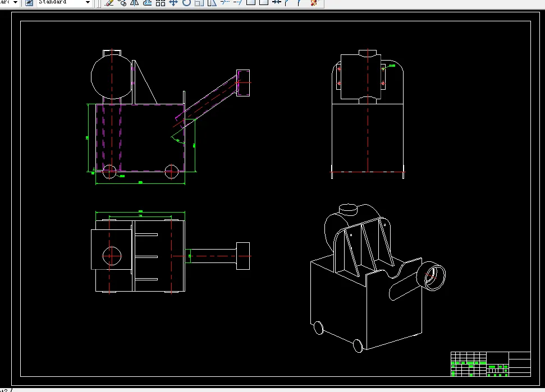The image size is (545, 392).
Task: Select the Array tool
Action: click(x=161, y=3)
